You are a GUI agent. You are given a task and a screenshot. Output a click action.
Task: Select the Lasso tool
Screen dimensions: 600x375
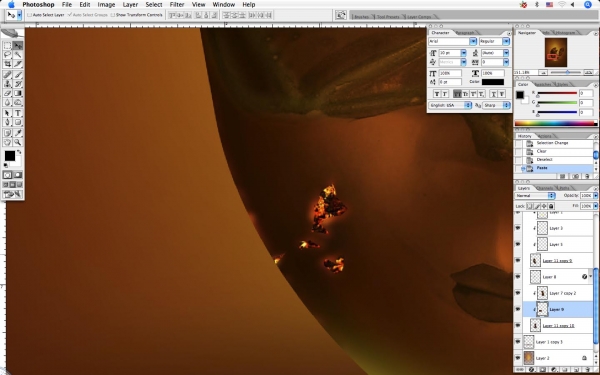(7, 55)
